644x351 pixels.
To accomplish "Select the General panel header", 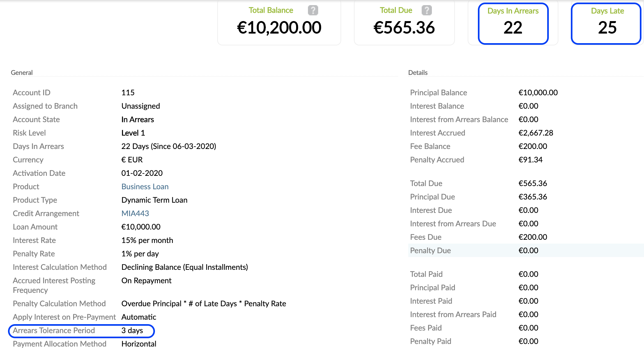I will tap(22, 72).
